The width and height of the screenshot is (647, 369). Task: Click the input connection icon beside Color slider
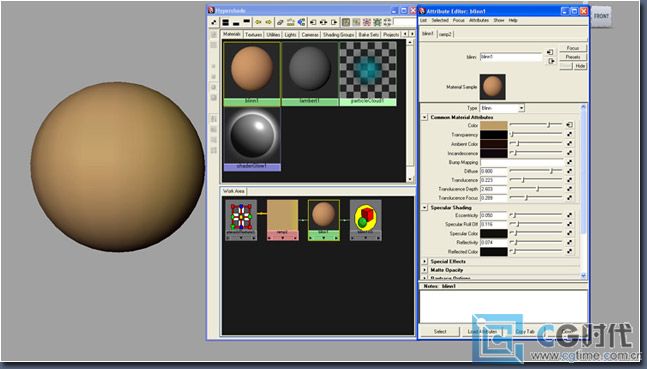(569, 125)
